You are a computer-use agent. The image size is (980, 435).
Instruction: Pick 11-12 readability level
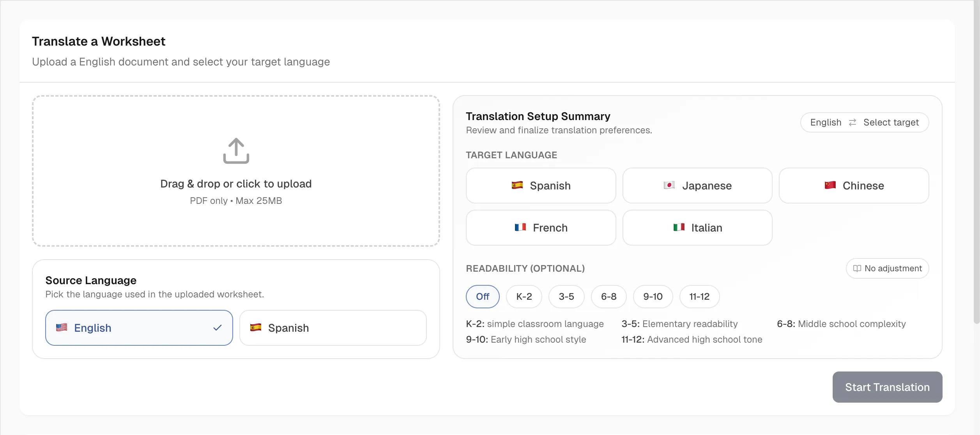coord(699,297)
